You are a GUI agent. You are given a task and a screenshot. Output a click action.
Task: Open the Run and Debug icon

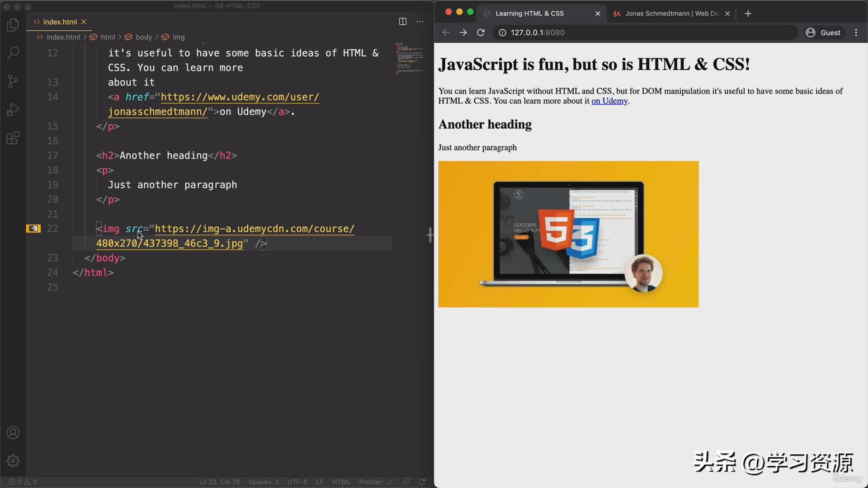click(x=13, y=109)
